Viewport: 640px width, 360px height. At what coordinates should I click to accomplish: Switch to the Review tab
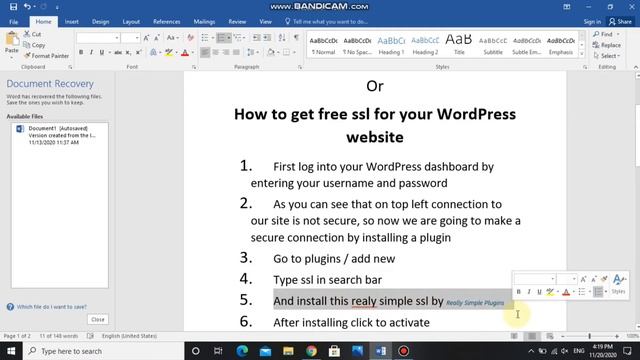pyautogui.click(x=237, y=22)
